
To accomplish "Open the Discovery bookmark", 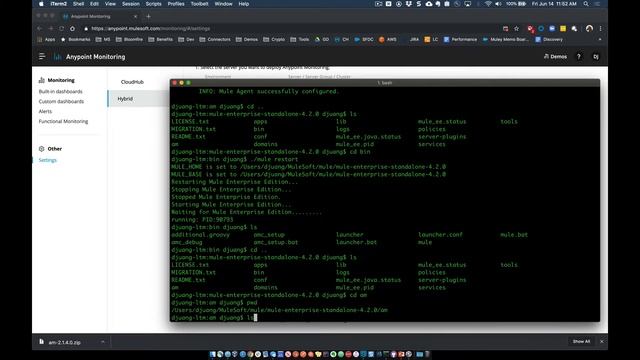I will click(549, 40).
